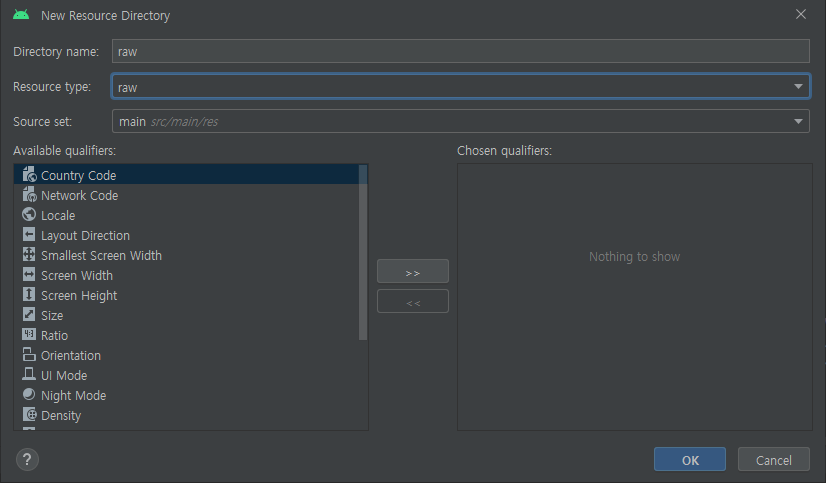This screenshot has width=826, height=483.
Task: Select Size qualifier row
Action: pos(186,315)
